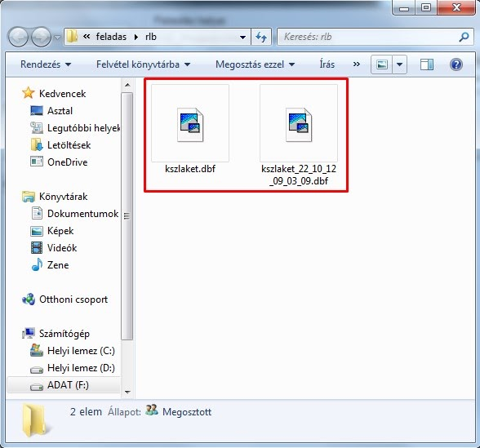The image size is (480, 448).
Task: Click the Zene music note icon
Action: coord(37,264)
